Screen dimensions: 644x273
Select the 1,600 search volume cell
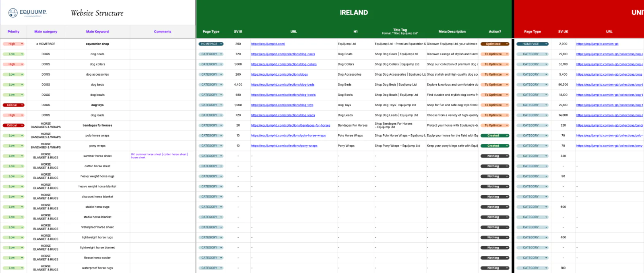coord(238,64)
